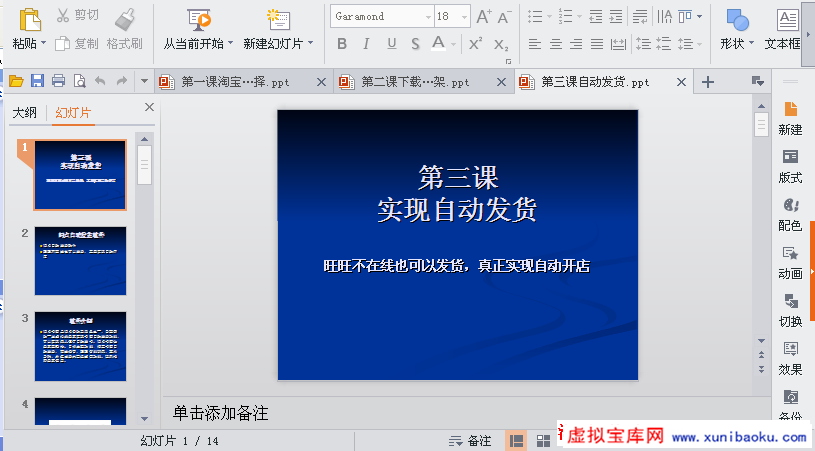Viewport: 815px width, 451px height.
Task: Click the undo arrow icon
Action: 100,81
